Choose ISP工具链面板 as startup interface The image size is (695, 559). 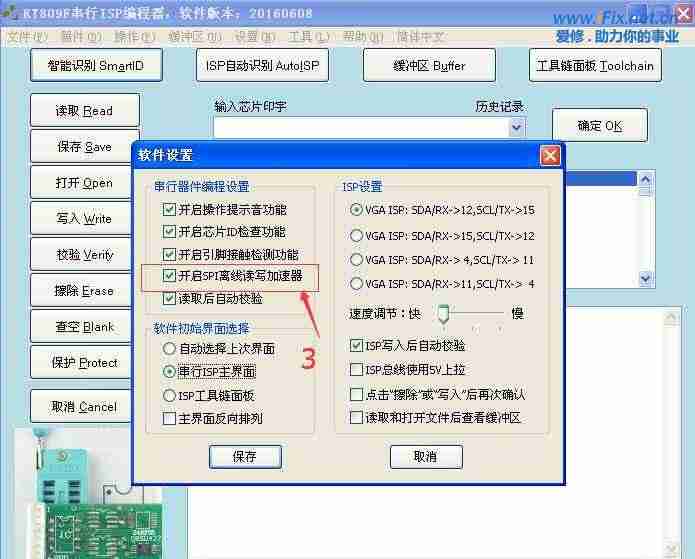169,395
